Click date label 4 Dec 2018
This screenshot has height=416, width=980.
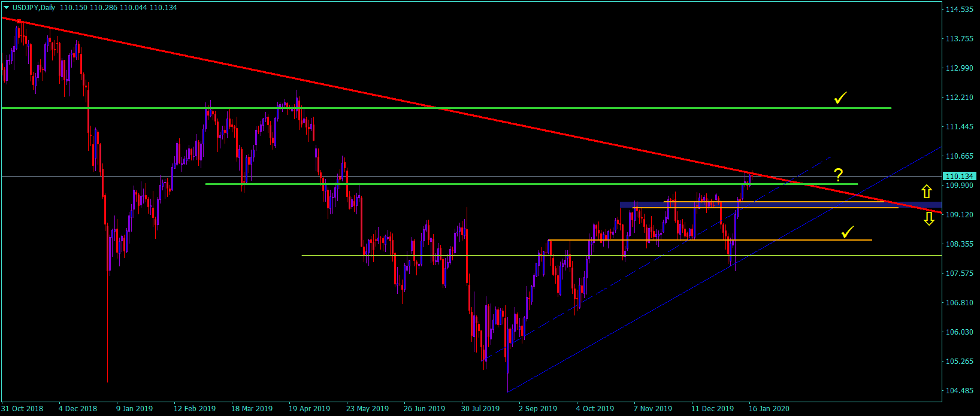pyautogui.click(x=78, y=409)
